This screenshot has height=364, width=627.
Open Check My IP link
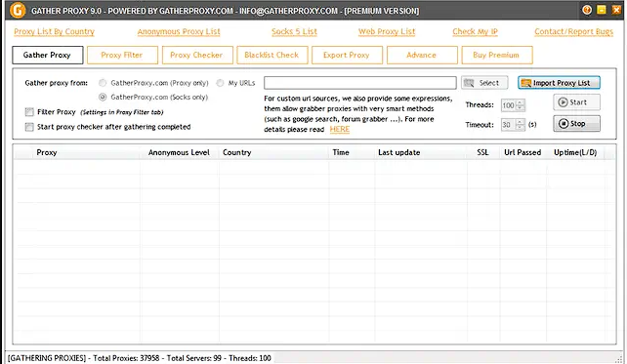(x=475, y=31)
